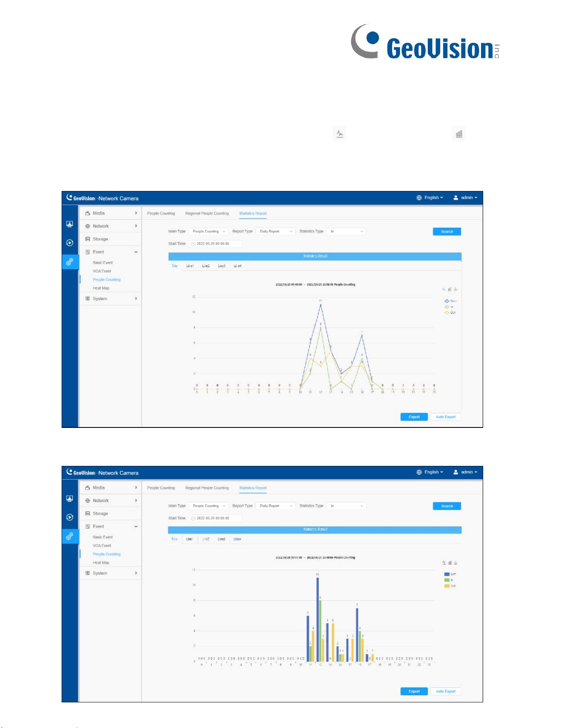563x728 pixels.
Task: Click the line chart icon in the document body
Action: 340,134
